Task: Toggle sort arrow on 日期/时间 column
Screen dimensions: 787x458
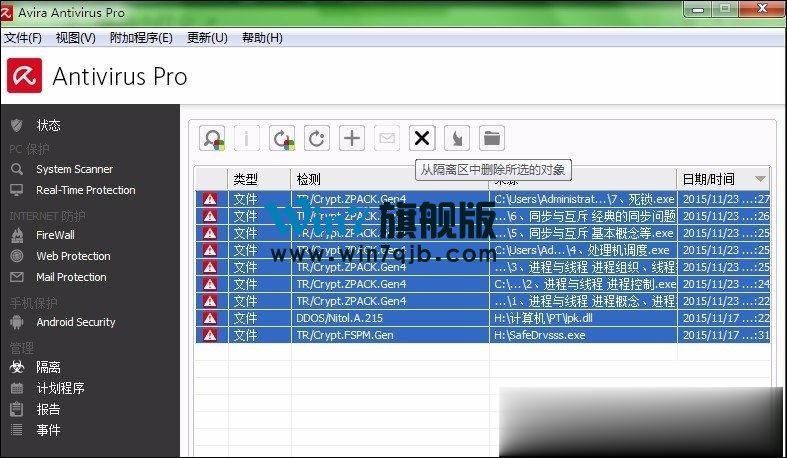Action: (x=760, y=179)
